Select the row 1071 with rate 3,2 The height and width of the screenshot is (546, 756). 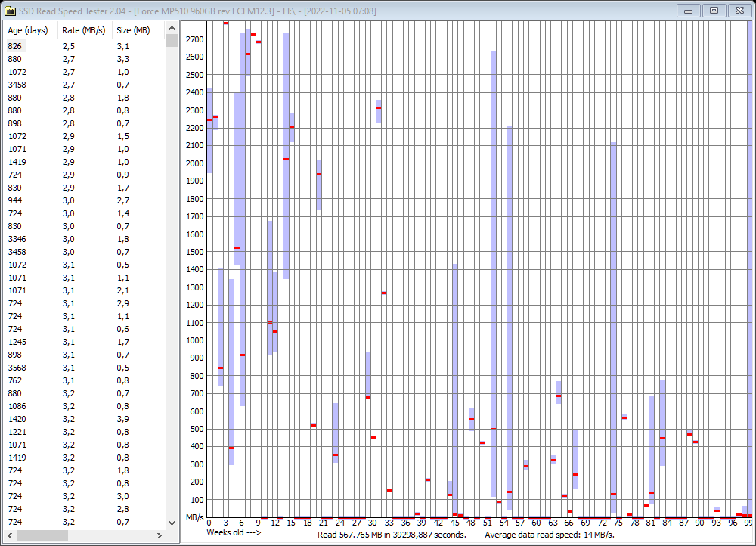click(85, 445)
